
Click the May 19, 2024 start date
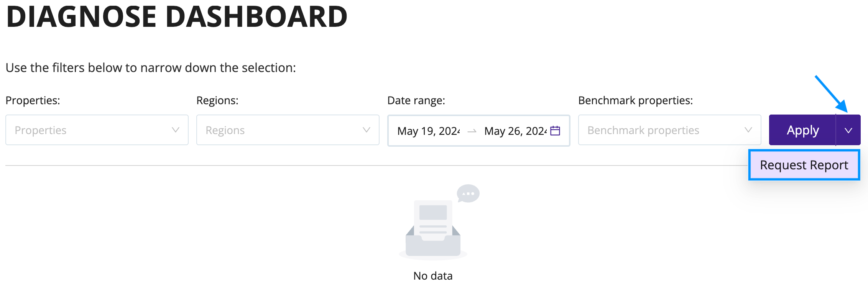pos(429,131)
